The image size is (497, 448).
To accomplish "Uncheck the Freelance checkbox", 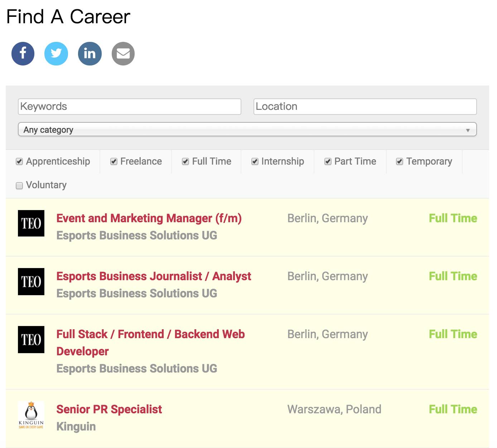I will point(114,162).
